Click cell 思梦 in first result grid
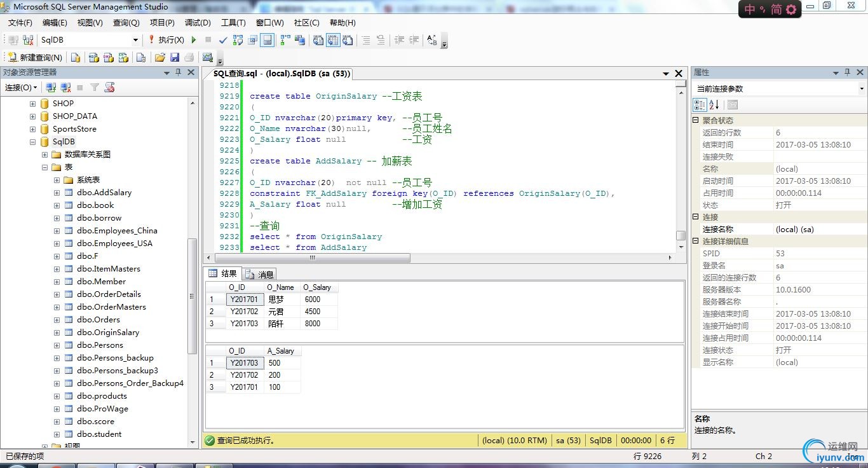 pyautogui.click(x=281, y=299)
